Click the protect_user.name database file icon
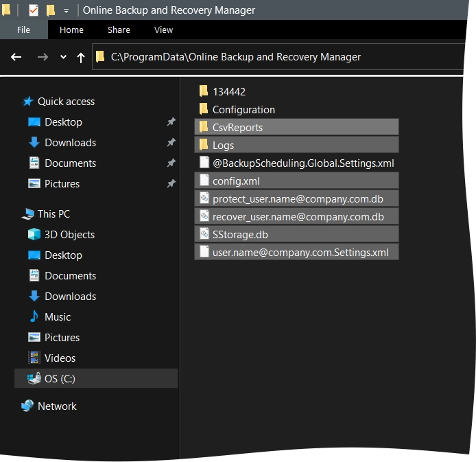 point(204,198)
